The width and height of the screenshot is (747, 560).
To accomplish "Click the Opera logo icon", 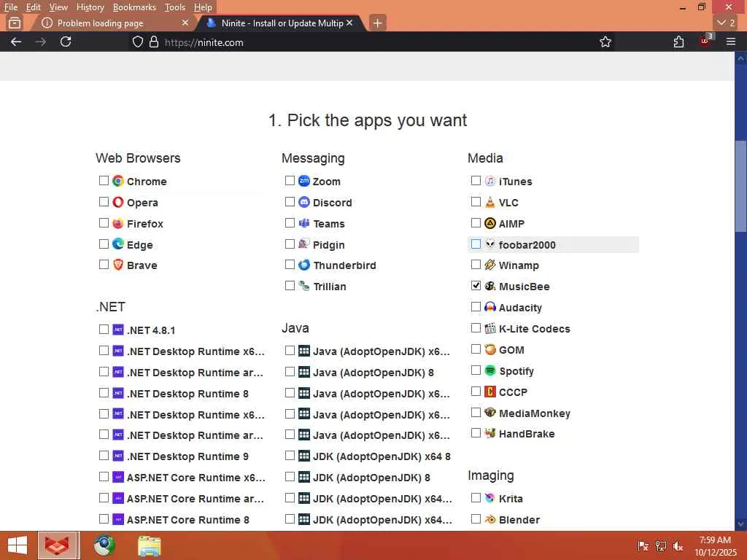I will pyautogui.click(x=117, y=202).
